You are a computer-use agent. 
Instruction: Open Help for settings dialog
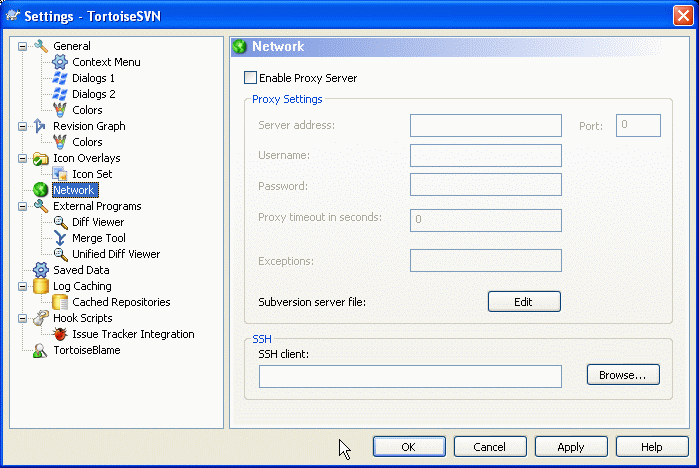pyautogui.click(x=651, y=447)
